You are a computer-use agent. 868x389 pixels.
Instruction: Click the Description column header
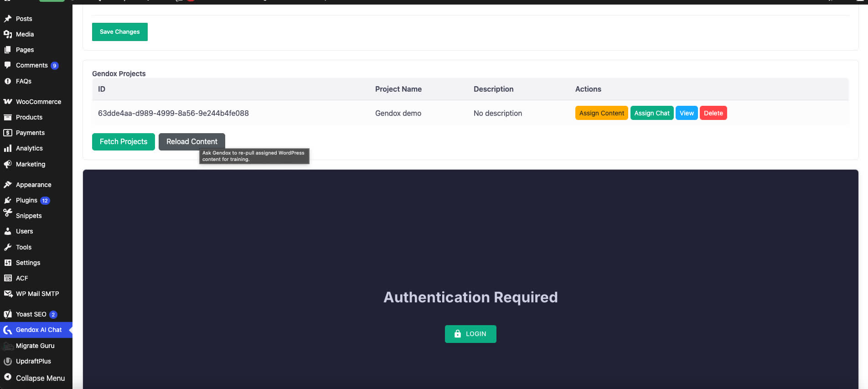pyautogui.click(x=493, y=89)
